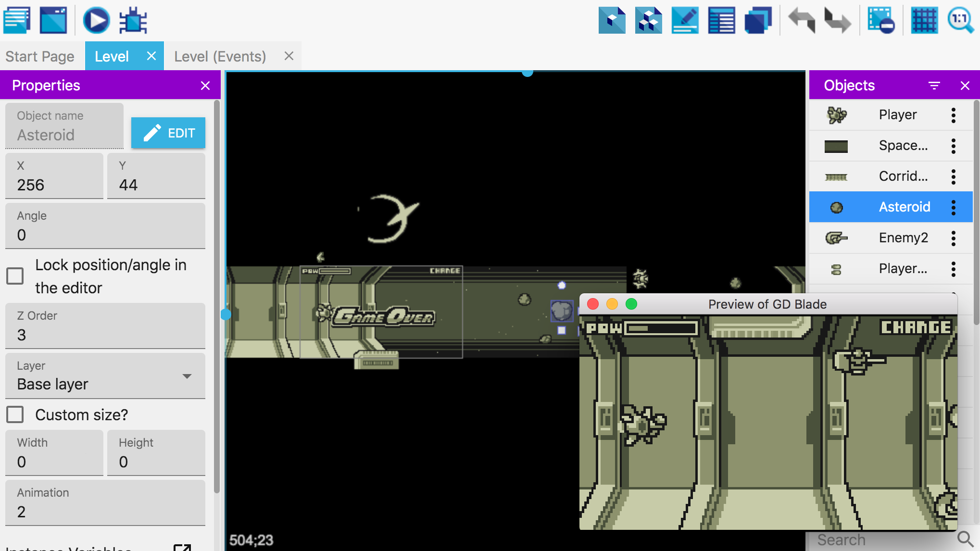Screen dimensions: 980x551
Task: Undo the last change
Action: (802, 20)
